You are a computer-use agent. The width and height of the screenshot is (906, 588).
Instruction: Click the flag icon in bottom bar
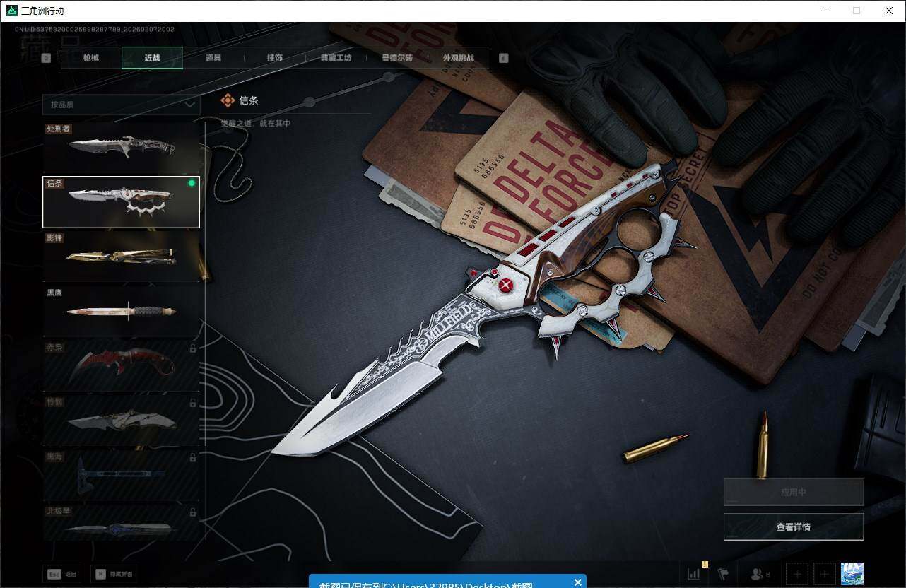click(723, 574)
